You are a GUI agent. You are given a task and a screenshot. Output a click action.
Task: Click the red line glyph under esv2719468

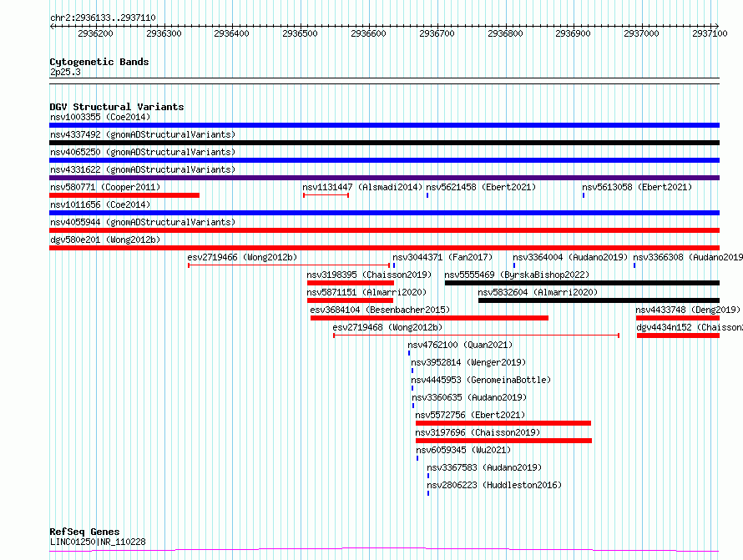476,335
